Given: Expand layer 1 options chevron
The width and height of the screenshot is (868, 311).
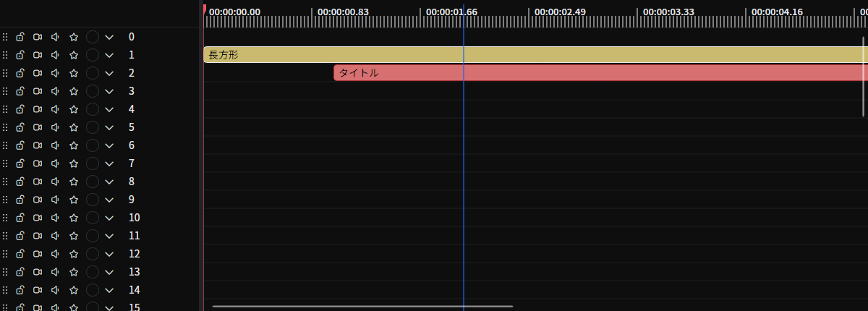Looking at the screenshot, I should [x=109, y=55].
